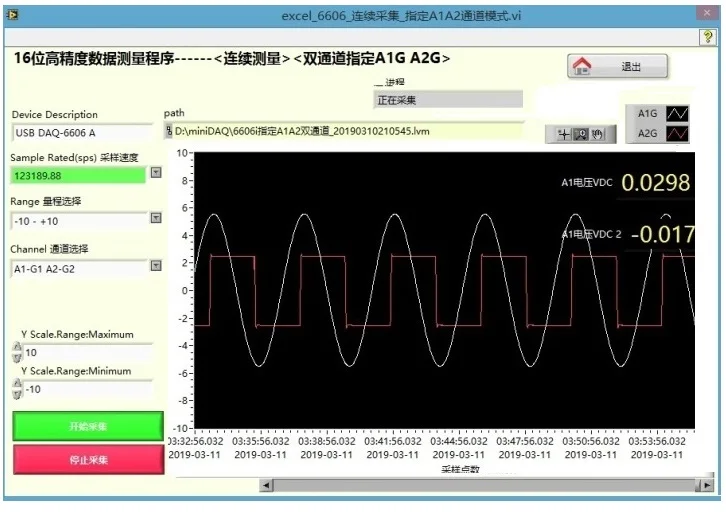
Task: Select the crosshair cursor tool in graph palette
Action: pos(563,135)
